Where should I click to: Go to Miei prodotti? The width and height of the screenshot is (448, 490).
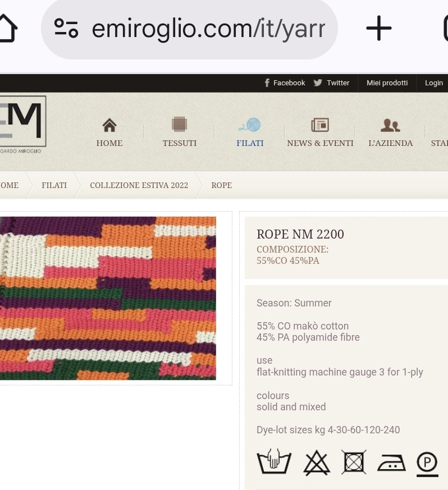[387, 83]
